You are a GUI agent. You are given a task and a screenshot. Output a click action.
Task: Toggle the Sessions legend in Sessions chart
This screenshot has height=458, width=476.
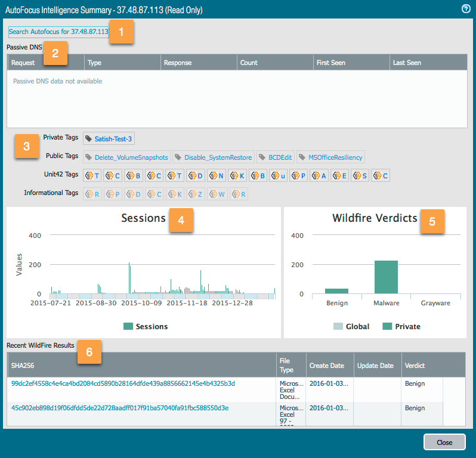tap(146, 326)
